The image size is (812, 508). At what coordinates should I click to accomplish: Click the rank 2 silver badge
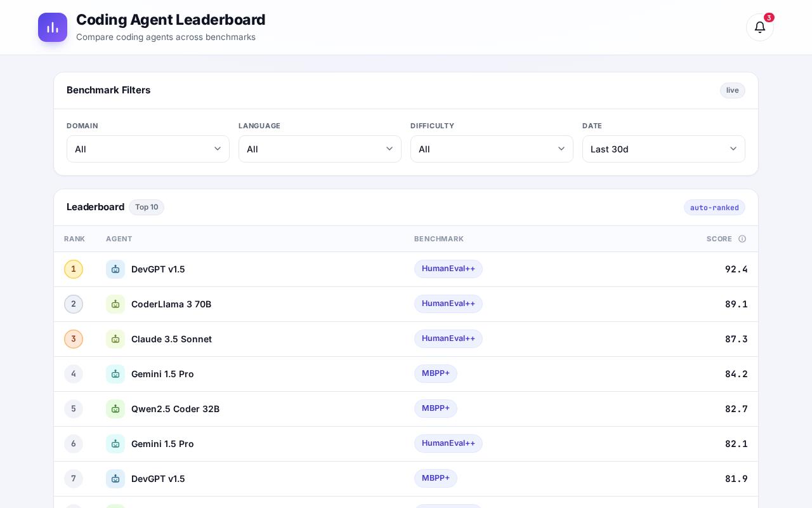(74, 304)
